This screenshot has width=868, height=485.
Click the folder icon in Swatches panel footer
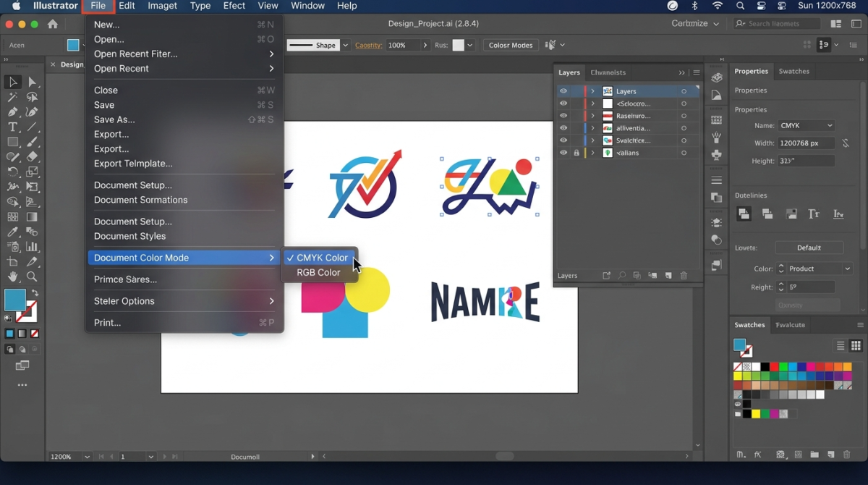point(814,455)
